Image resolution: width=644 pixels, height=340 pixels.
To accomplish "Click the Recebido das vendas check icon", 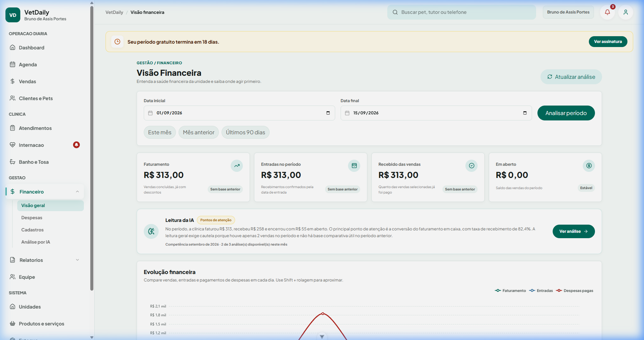I will pyautogui.click(x=471, y=166).
